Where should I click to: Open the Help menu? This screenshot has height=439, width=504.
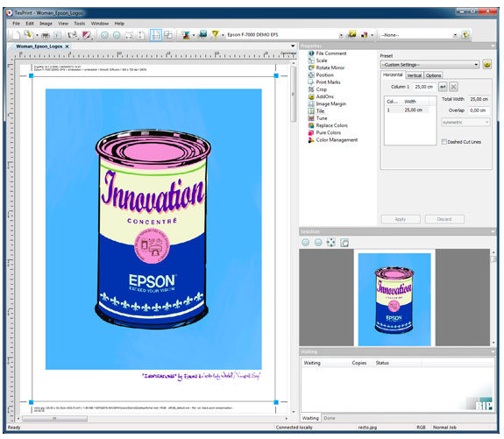tap(119, 24)
